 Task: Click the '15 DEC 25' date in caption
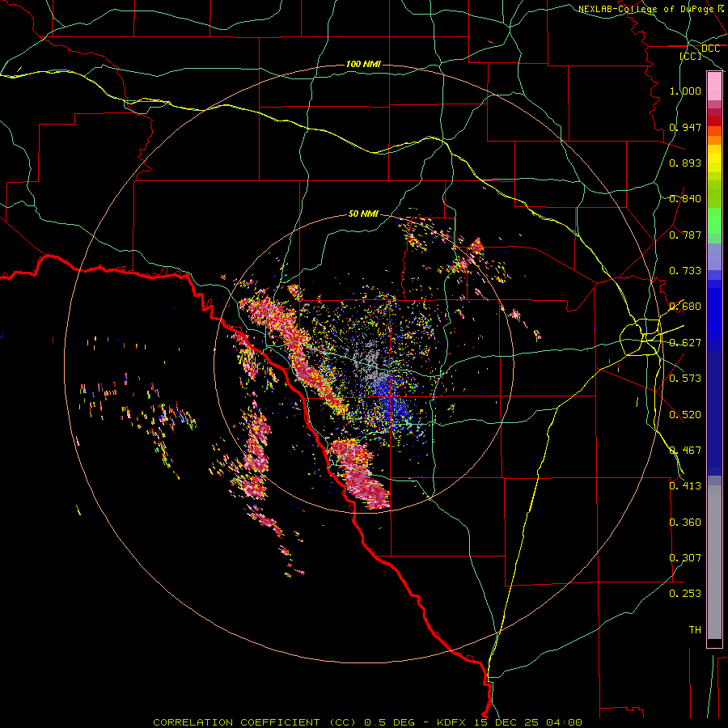pos(506,722)
